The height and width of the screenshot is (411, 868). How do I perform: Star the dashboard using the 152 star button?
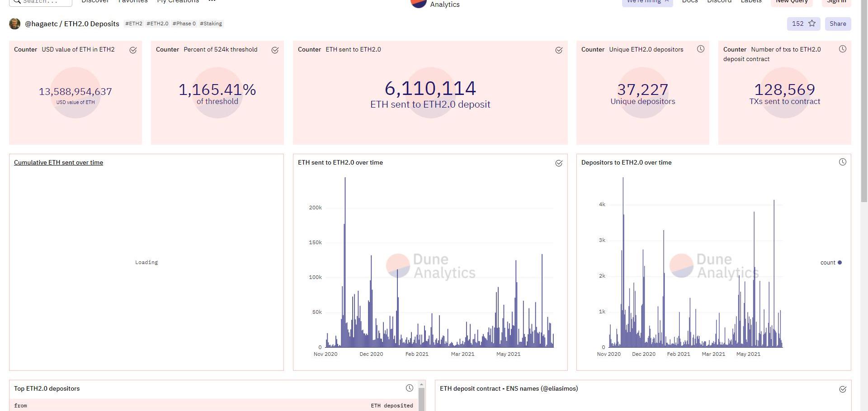[x=803, y=24]
